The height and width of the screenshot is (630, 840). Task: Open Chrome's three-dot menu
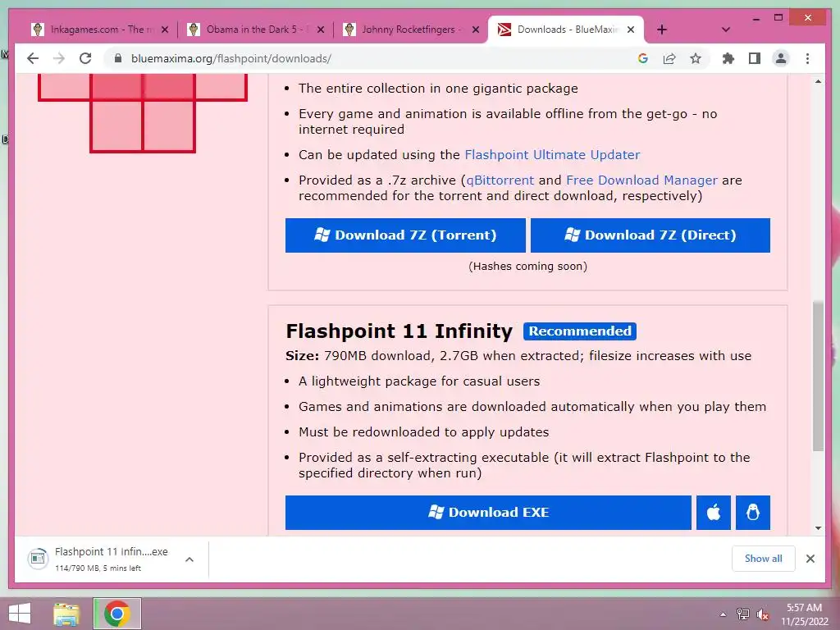coord(807,58)
